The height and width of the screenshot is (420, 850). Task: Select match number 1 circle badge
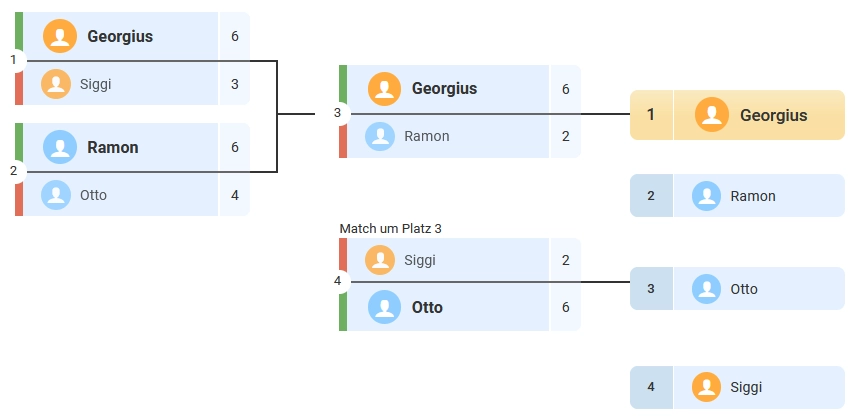click(13, 60)
